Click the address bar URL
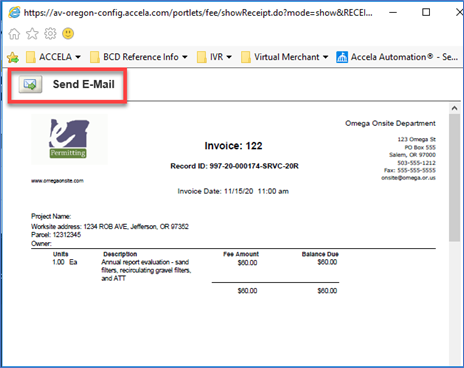The width and height of the screenshot is (464, 368). point(198,13)
